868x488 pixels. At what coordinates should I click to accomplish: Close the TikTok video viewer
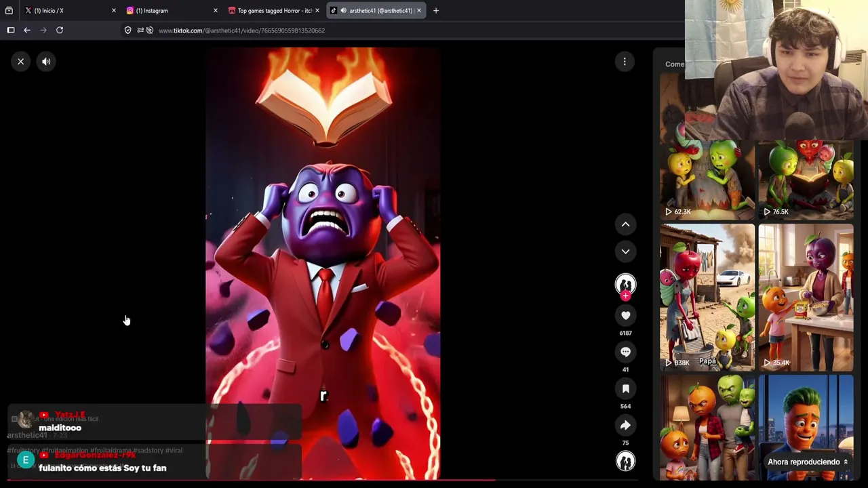click(20, 62)
